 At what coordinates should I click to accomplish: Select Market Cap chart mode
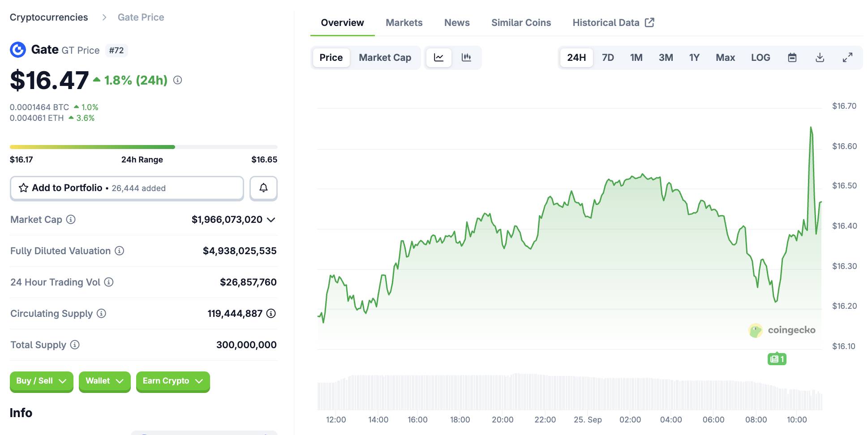pyautogui.click(x=385, y=57)
